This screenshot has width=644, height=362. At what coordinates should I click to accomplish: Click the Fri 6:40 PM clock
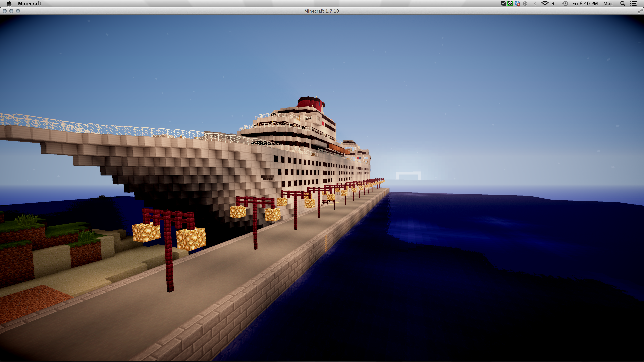pyautogui.click(x=585, y=3)
